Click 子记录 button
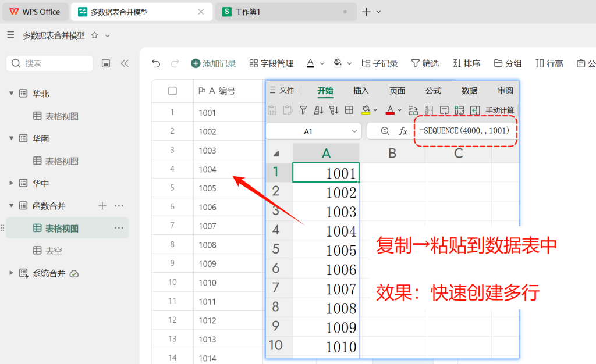Viewport: 596px width, 364px height. [379, 63]
